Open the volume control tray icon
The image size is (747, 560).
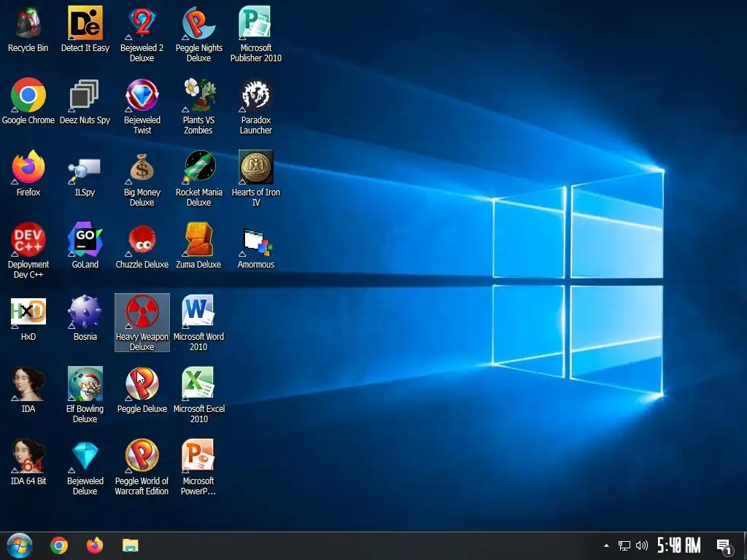point(642,545)
